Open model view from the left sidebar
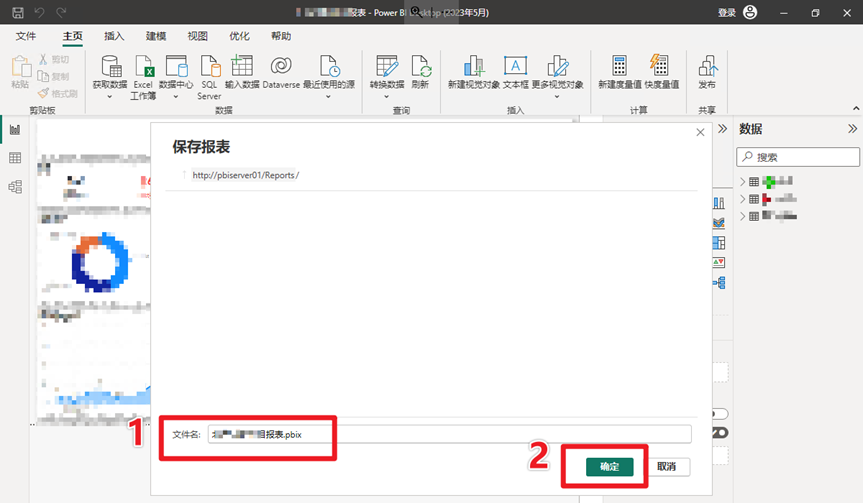Image resolution: width=863 pixels, height=503 pixels. (x=15, y=186)
